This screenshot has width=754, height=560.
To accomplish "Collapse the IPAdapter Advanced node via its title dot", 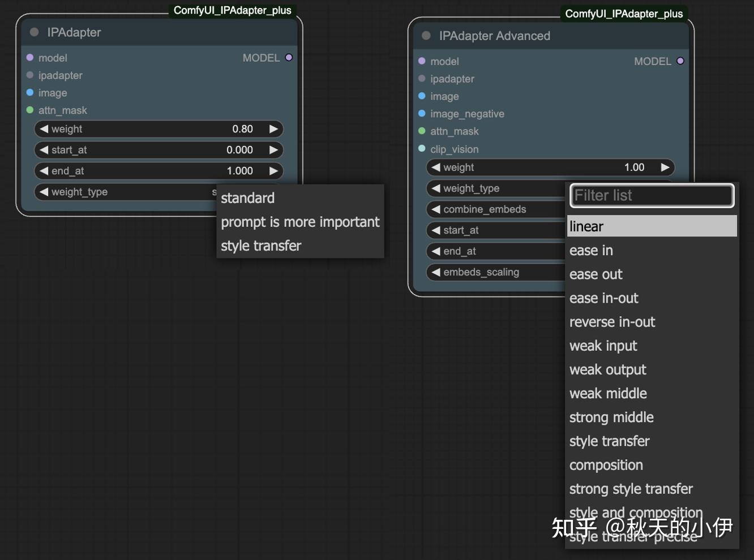I will pos(426,35).
